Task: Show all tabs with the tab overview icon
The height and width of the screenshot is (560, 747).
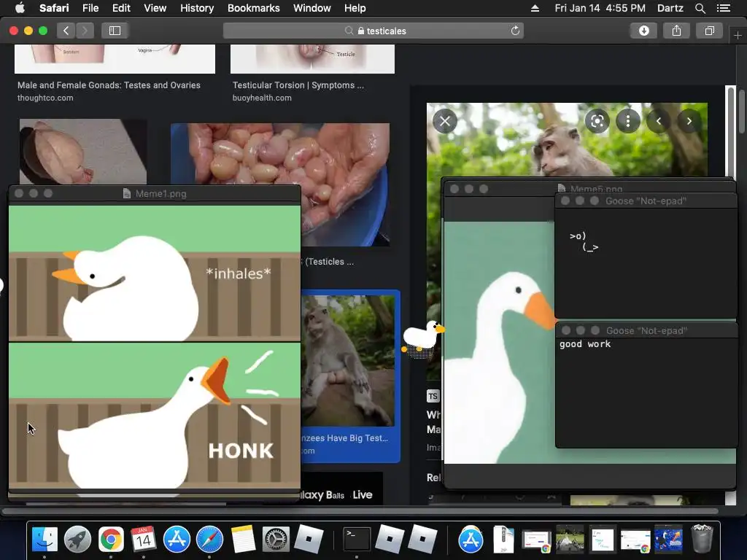Action: (709, 31)
